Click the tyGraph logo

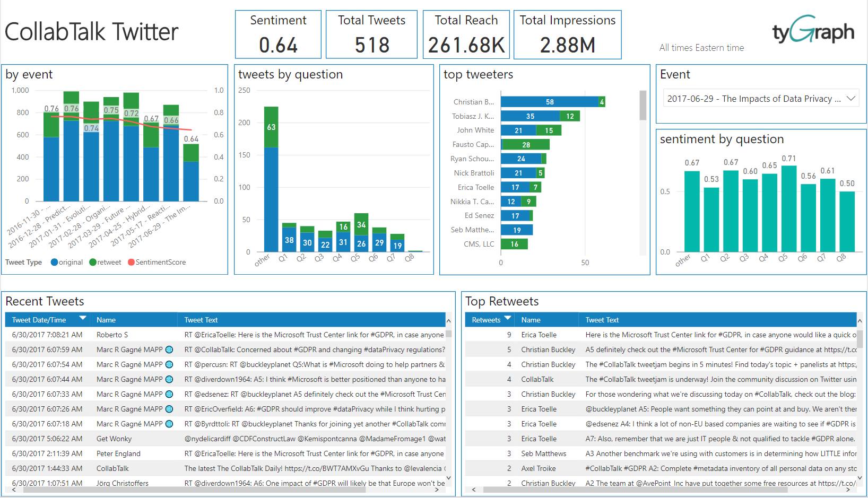tap(813, 31)
